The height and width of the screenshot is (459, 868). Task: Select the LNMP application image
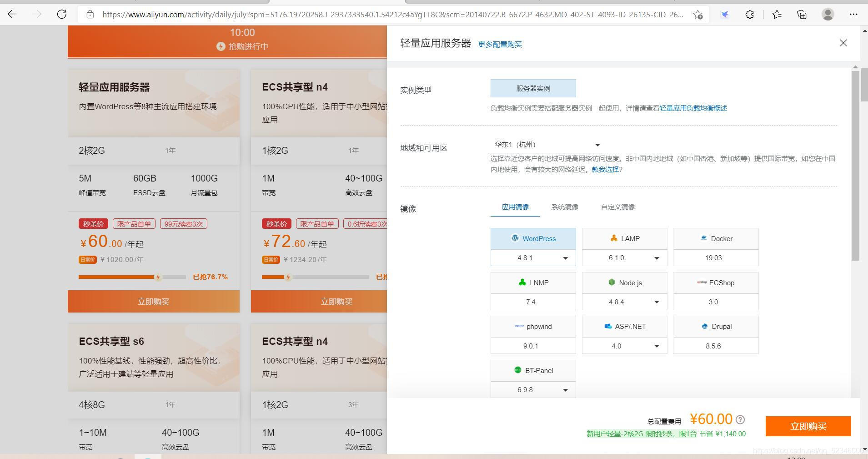pyautogui.click(x=533, y=282)
